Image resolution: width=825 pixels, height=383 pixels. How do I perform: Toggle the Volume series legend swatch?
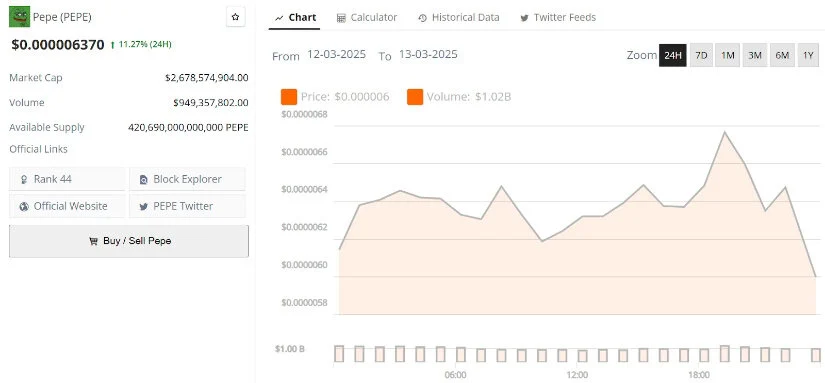coord(415,97)
